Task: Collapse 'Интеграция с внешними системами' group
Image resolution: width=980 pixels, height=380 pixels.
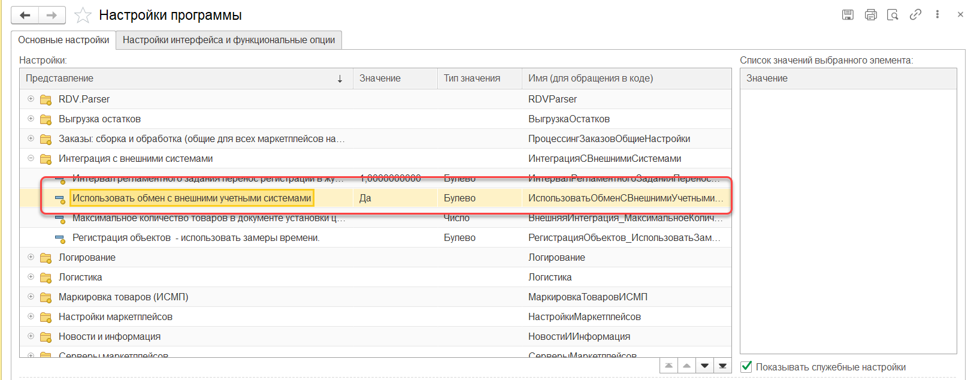Action: [x=31, y=158]
